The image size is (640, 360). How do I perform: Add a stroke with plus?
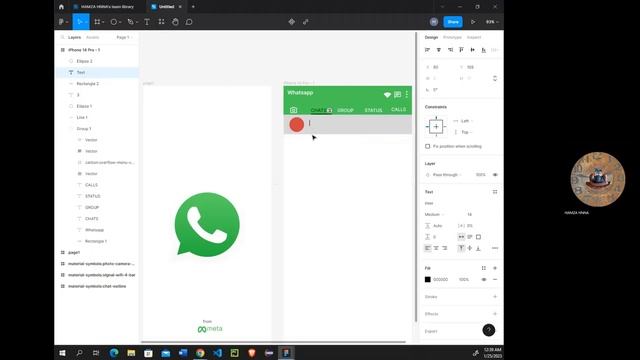(495, 297)
